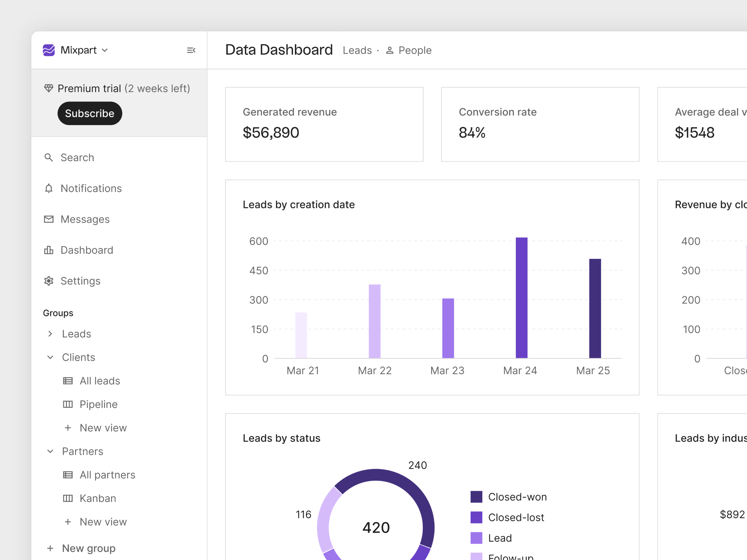This screenshot has height=560, width=747.
Task: Click the Mar 25 bar
Action: click(x=595, y=308)
